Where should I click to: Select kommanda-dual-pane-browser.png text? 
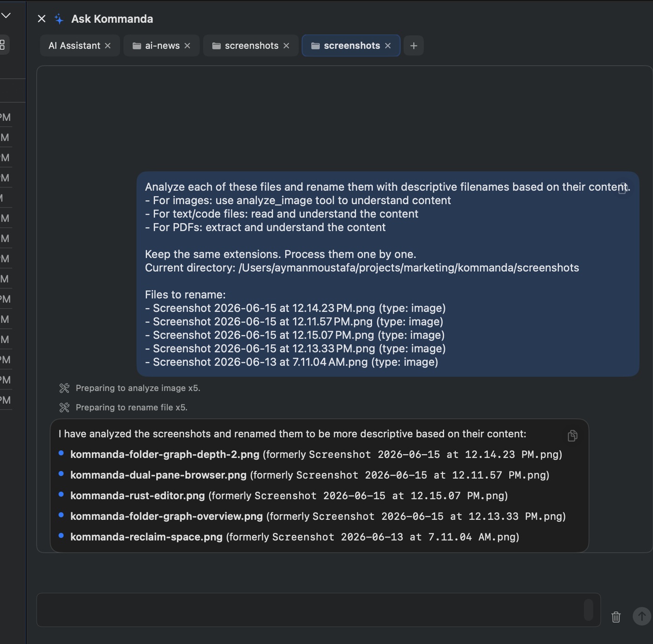coord(159,475)
